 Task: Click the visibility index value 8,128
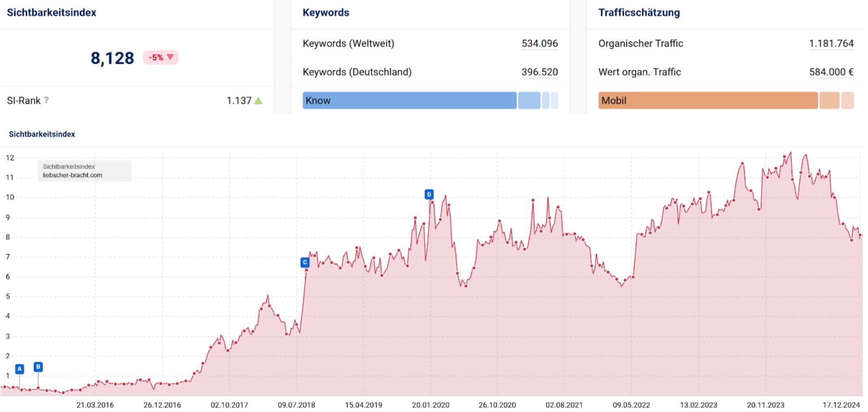point(112,58)
